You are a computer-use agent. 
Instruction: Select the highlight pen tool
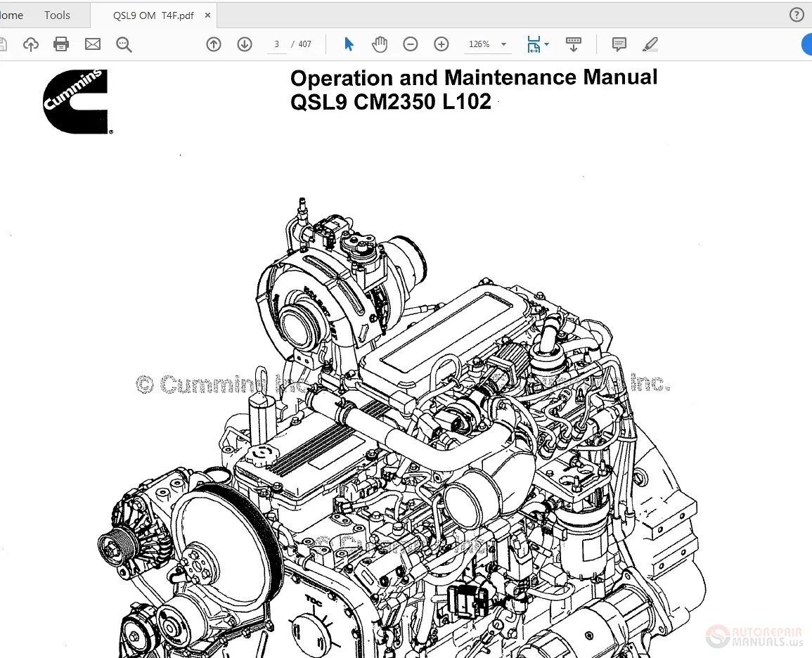[x=650, y=44]
